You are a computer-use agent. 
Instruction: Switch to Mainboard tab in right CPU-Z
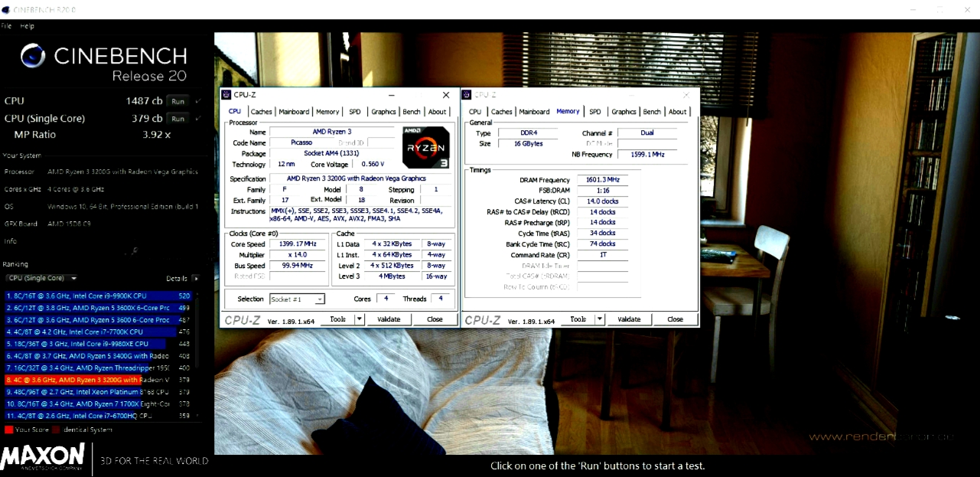[534, 112]
